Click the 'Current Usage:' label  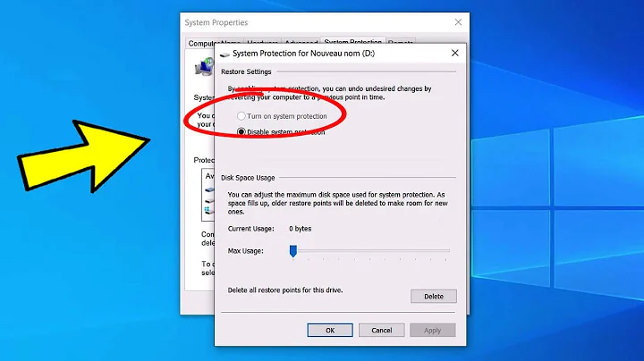[x=251, y=229]
